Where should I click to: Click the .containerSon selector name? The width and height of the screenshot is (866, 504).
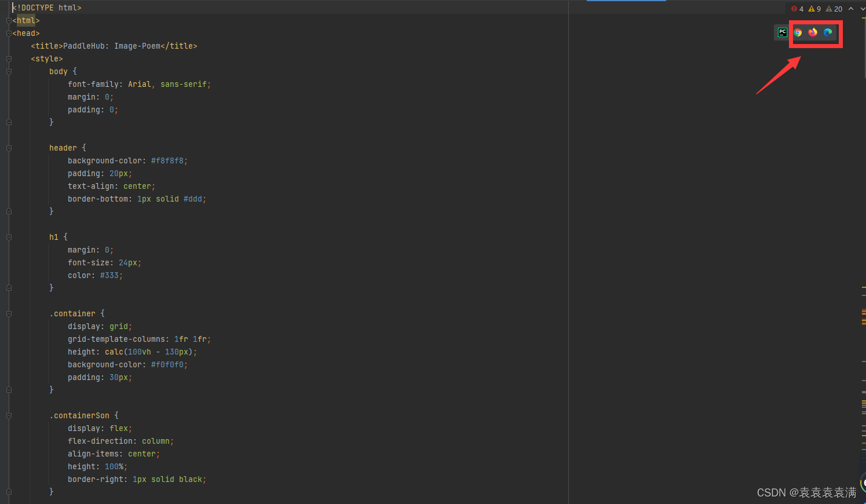coord(79,416)
